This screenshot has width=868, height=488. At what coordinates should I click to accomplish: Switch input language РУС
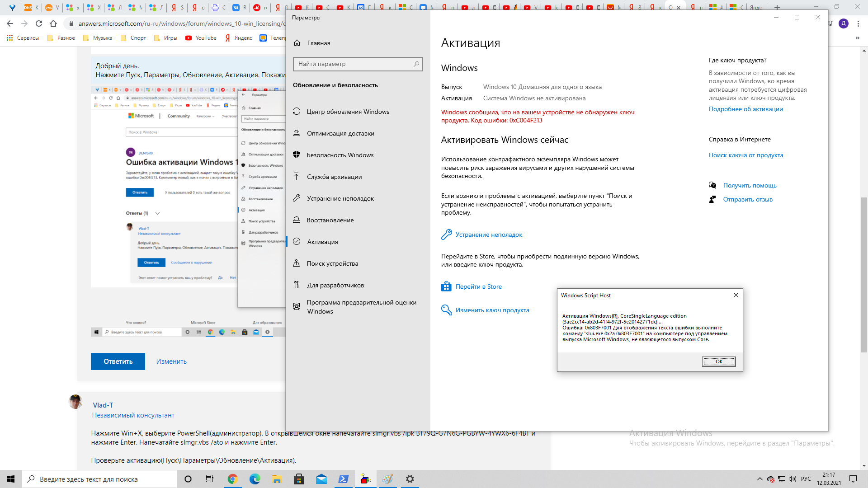coord(806,479)
